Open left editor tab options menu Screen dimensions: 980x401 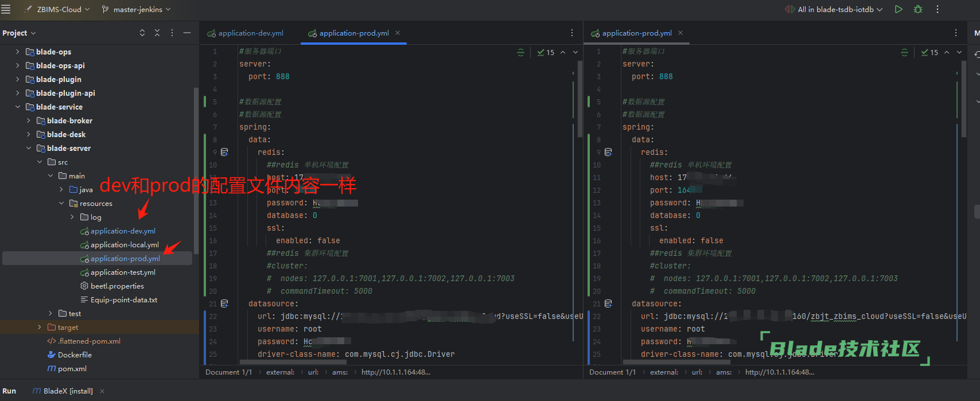click(x=572, y=33)
